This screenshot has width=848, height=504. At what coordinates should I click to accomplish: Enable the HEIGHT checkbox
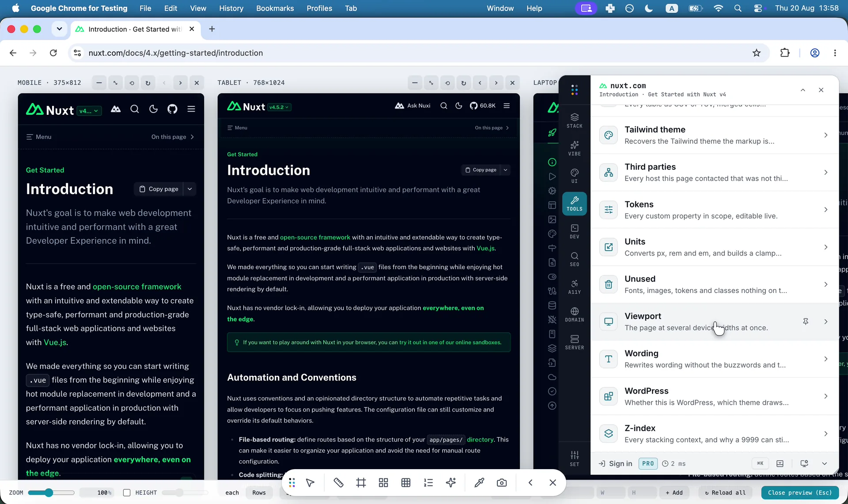pyautogui.click(x=127, y=493)
